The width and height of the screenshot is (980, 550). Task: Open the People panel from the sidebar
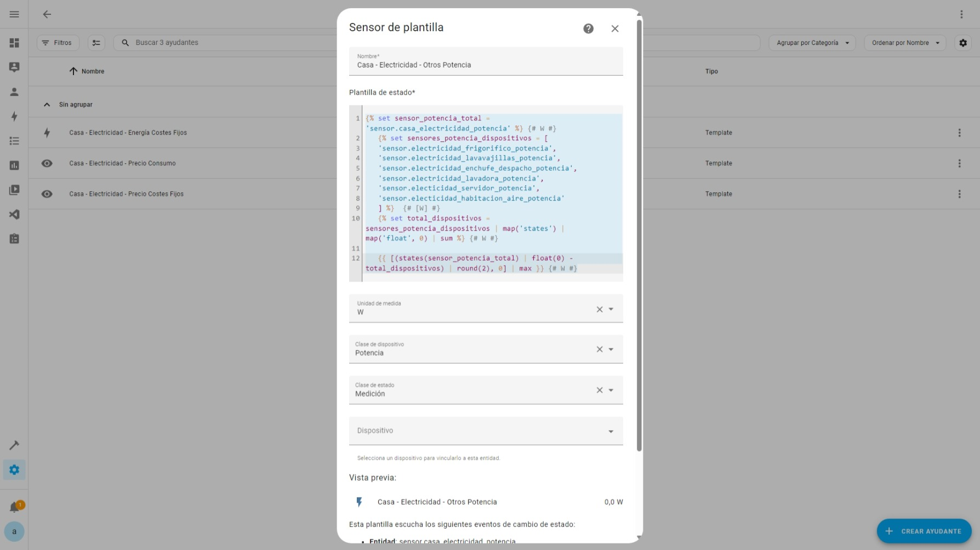tap(14, 91)
